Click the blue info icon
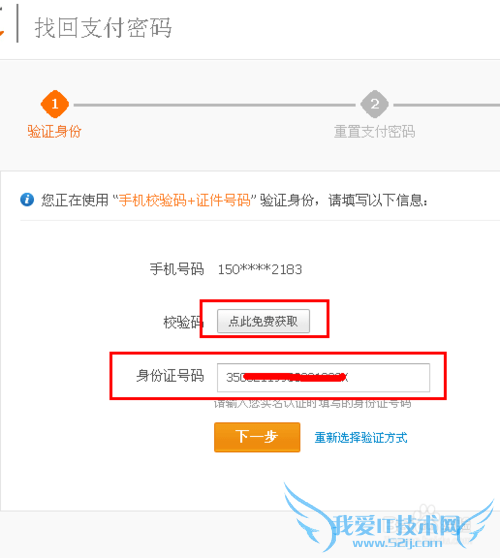This screenshot has width=500, height=558. click(27, 200)
